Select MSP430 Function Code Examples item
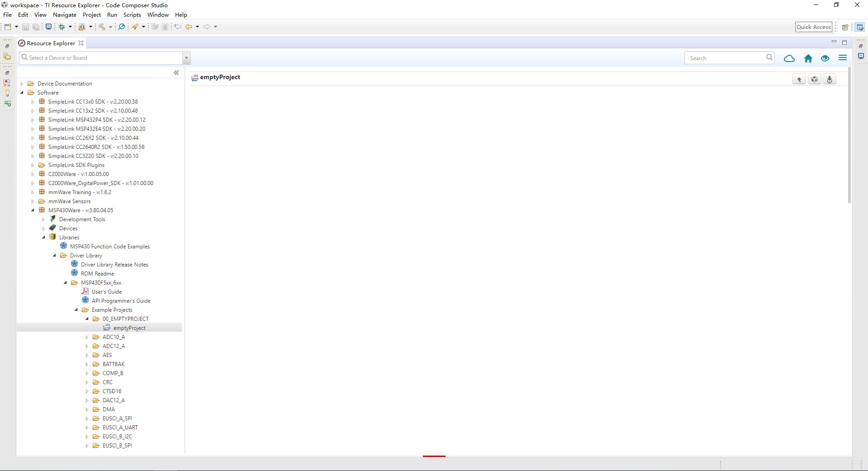This screenshot has height=471, width=868. (x=110, y=247)
